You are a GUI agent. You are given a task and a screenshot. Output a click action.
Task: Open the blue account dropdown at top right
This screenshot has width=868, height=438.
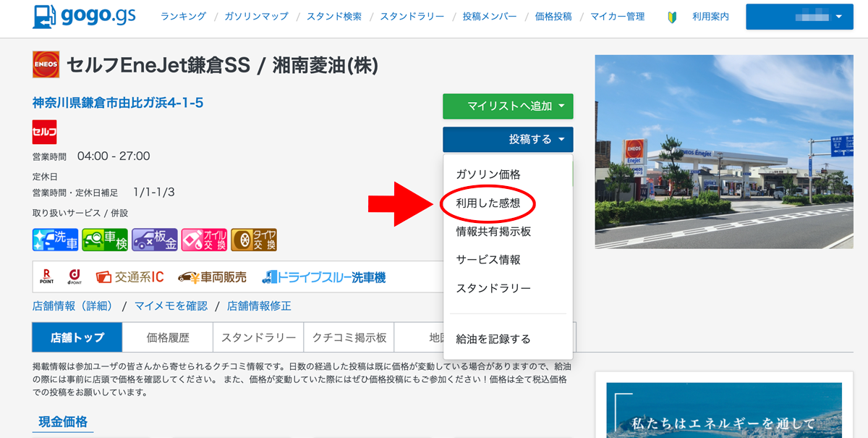pyautogui.click(x=799, y=17)
